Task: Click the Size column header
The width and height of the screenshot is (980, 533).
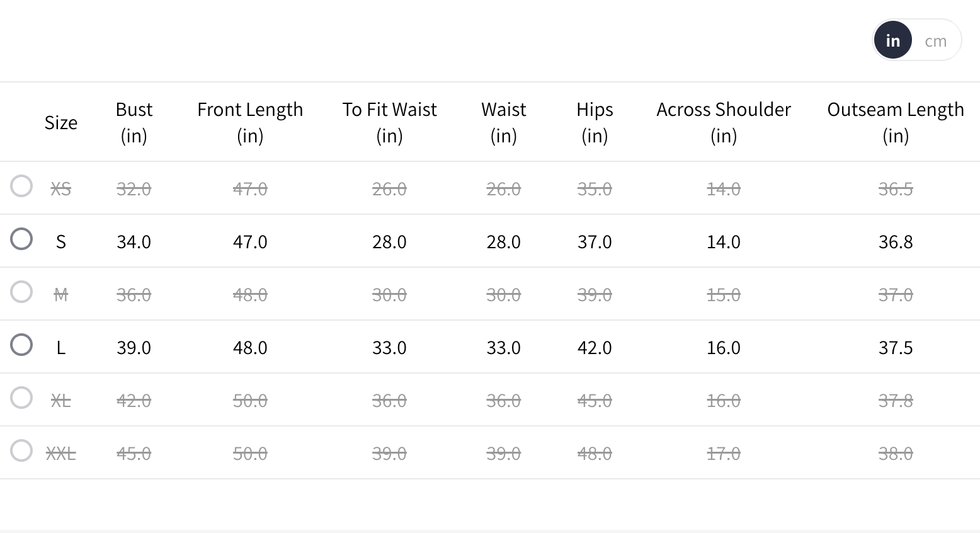Action: (x=61, y=123)
